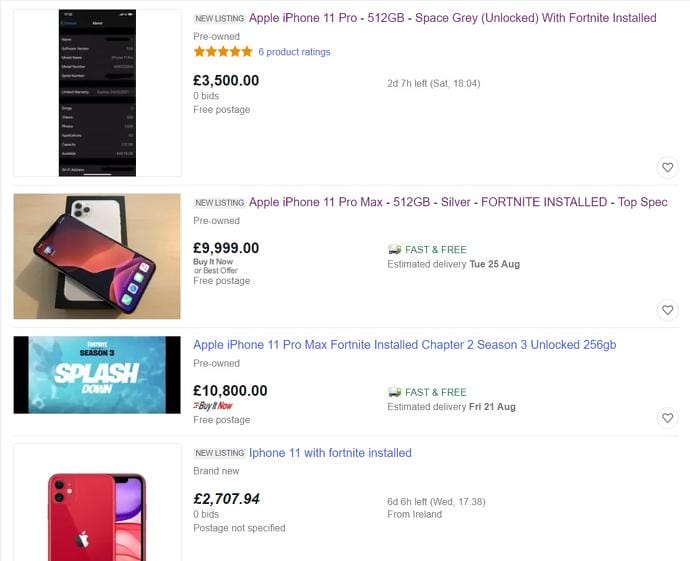Open the thumbnail of the iPhone on its box
This screenshot has height=561, width=690.
(97, 257)
